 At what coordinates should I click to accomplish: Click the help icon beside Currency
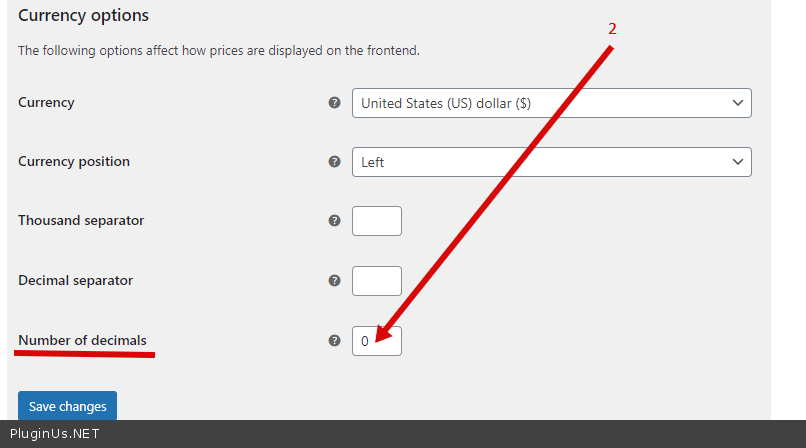coord(335,103)
